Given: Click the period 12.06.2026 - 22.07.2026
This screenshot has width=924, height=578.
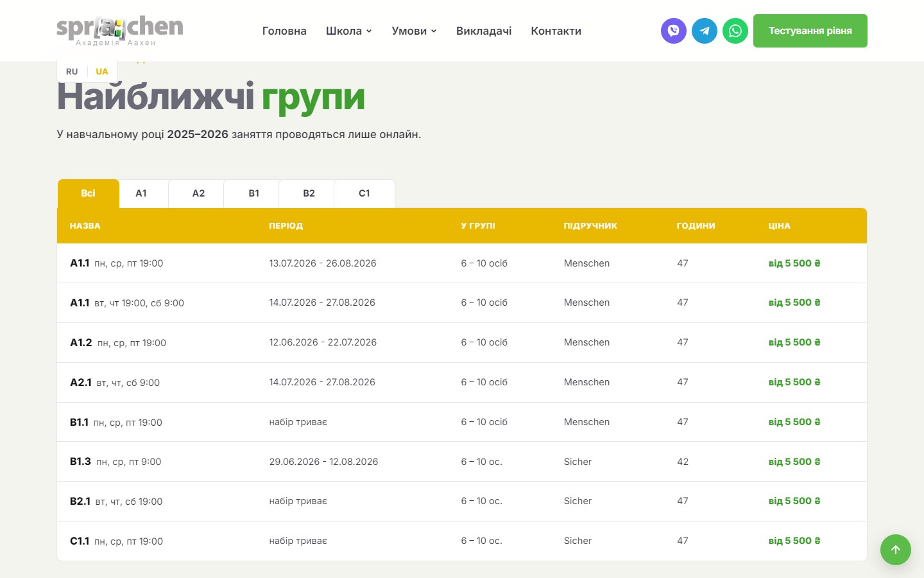Looking at the screenshot, I should pos(323,342).
